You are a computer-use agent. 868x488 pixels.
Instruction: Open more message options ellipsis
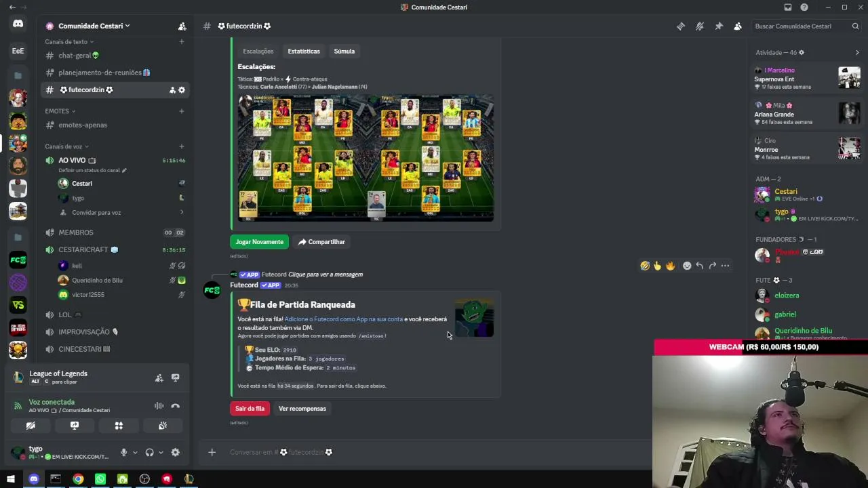coord(725,266)
